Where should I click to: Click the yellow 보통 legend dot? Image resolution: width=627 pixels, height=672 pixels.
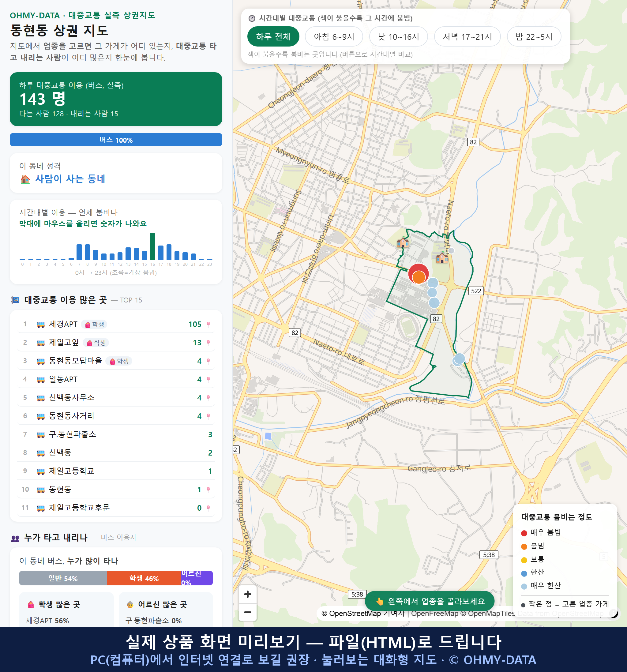click(x=524, y=560)
